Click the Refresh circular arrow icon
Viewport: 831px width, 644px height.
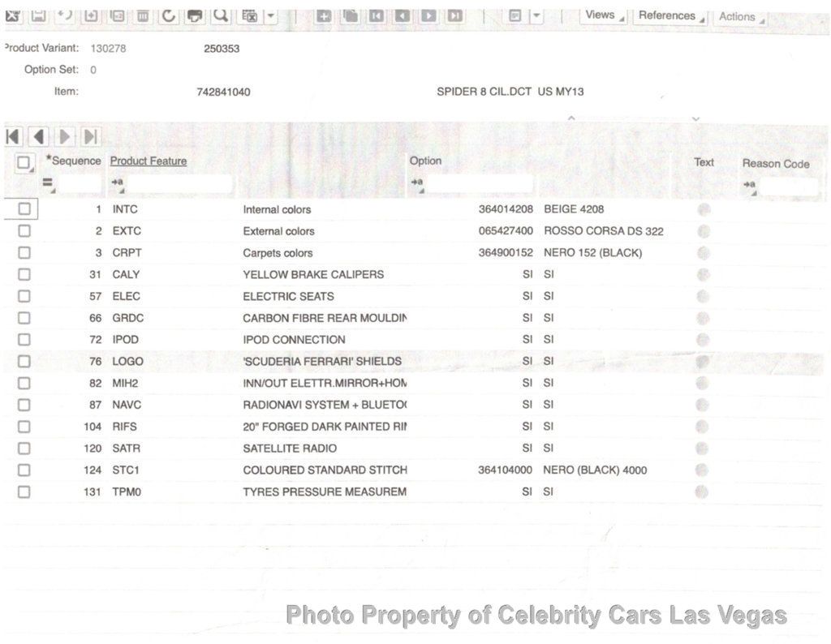pos(169,15)
